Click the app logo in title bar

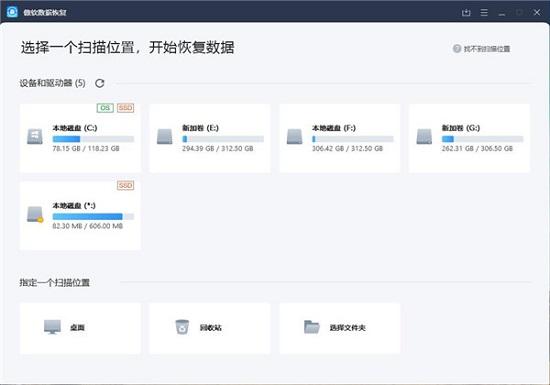tap(12, 12)
